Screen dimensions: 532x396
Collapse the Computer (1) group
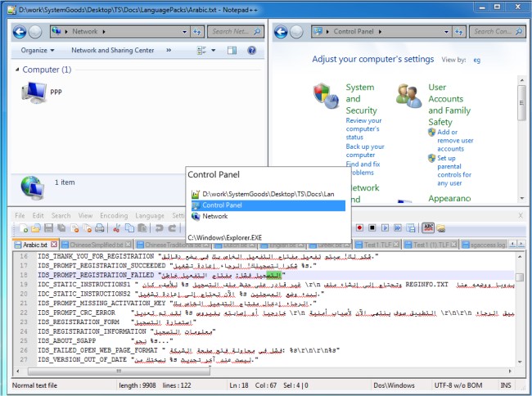tap(16, 70)
